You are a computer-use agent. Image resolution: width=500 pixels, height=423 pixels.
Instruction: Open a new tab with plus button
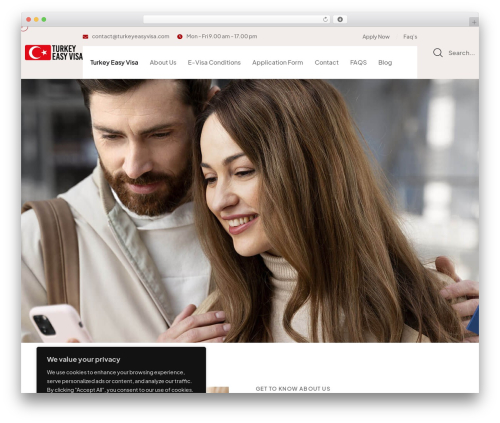point(474,22)
